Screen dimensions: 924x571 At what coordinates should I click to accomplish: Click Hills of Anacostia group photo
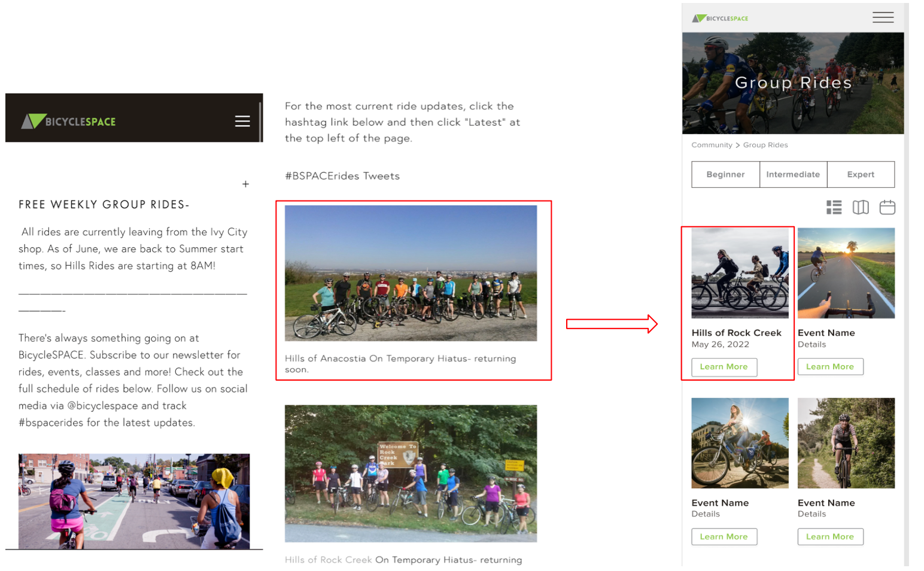pyautogui.click(x=411, y=273)
